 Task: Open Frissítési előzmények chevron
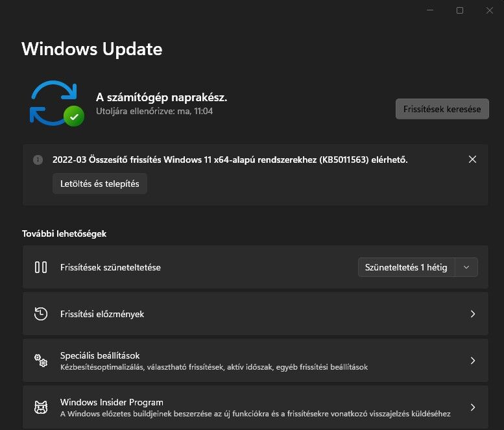[472, 314]
